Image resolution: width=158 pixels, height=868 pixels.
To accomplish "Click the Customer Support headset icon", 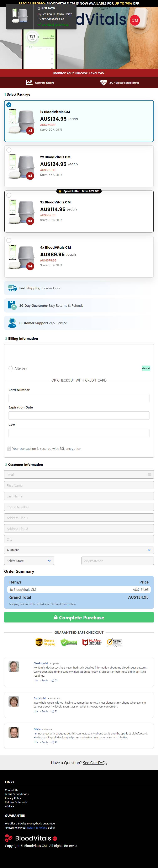I will 12,323.
